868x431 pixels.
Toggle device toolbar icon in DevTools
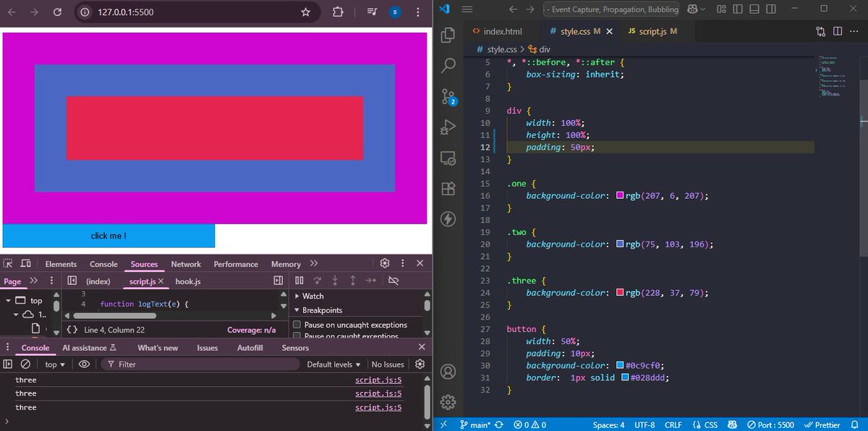pyautogui.click(x=26, y=264)
